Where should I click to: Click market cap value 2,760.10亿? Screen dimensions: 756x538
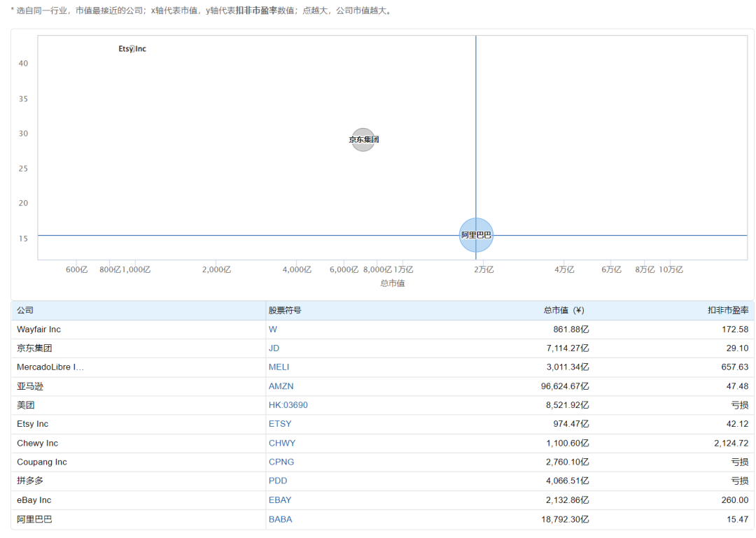[568, 462]
